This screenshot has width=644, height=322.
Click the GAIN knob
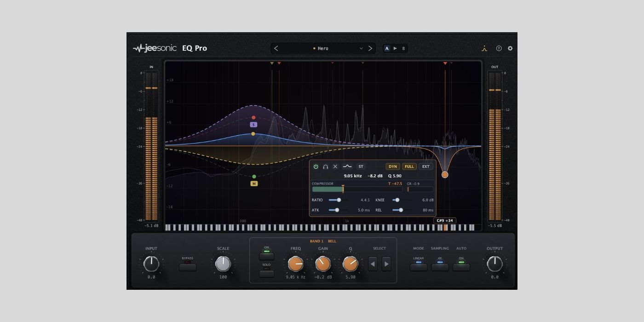323,264
